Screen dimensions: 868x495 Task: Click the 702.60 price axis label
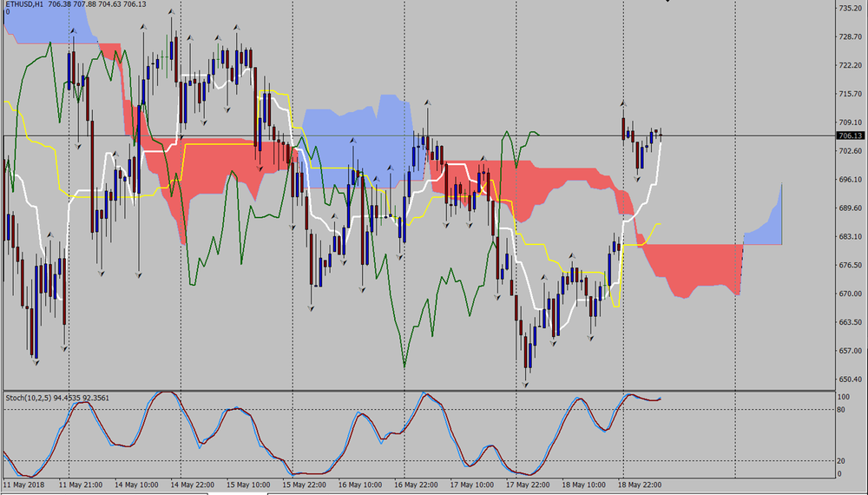pyautogui.click(x=850, y=150)
